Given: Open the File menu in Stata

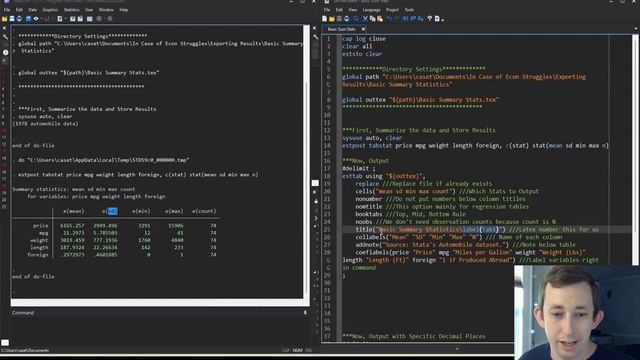Looking at the screenshot, I should 7,10.
